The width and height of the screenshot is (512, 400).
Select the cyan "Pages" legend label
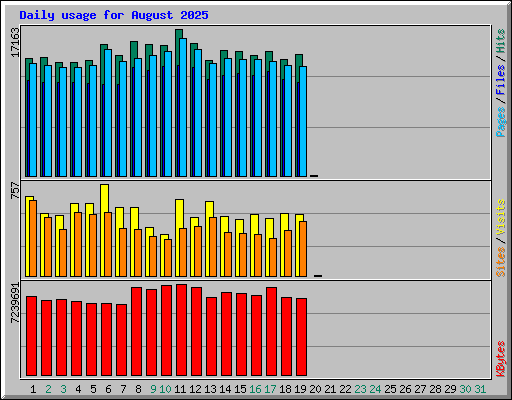pyautogui.click(x=501, y=122)
